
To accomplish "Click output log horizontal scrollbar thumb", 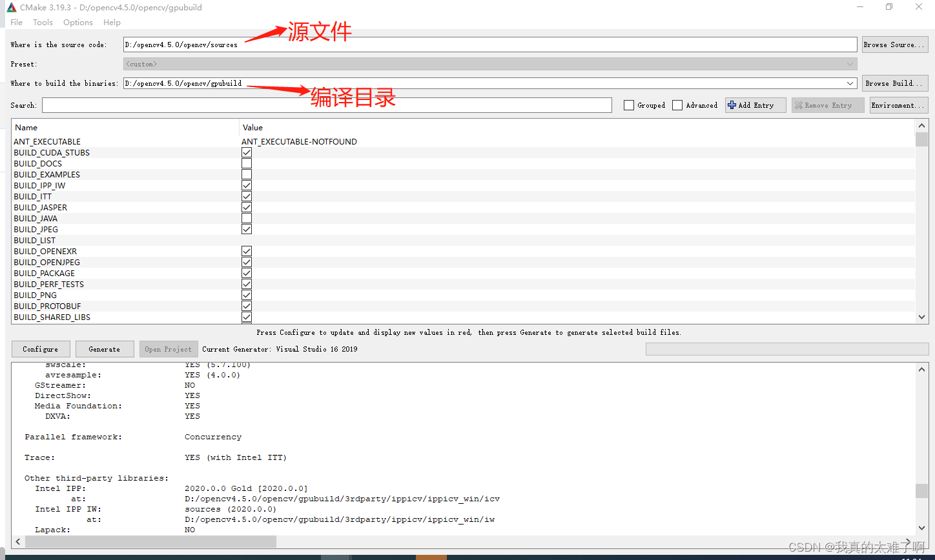I will point(150,541).
